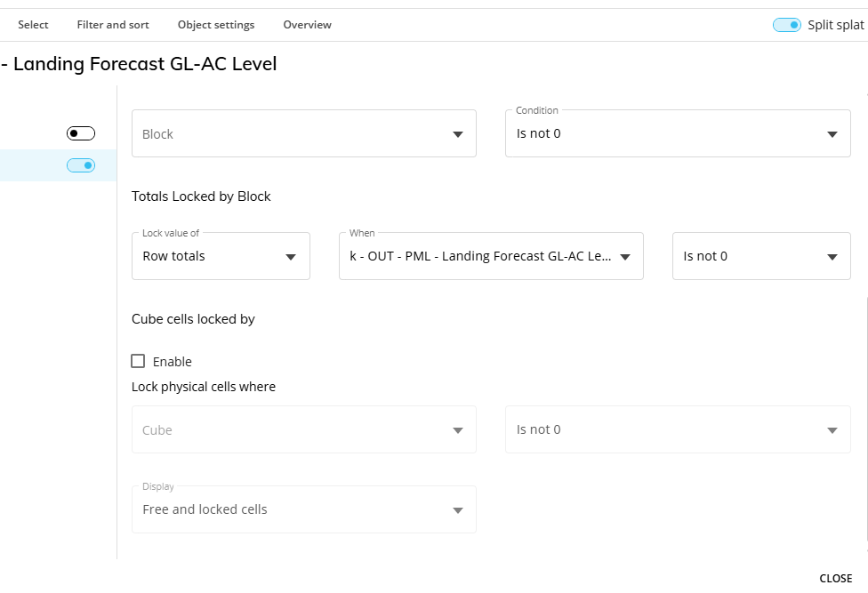Check the Enable checkbox for cube cells
This screenshot has width=868, height=593.
point(138,361)
